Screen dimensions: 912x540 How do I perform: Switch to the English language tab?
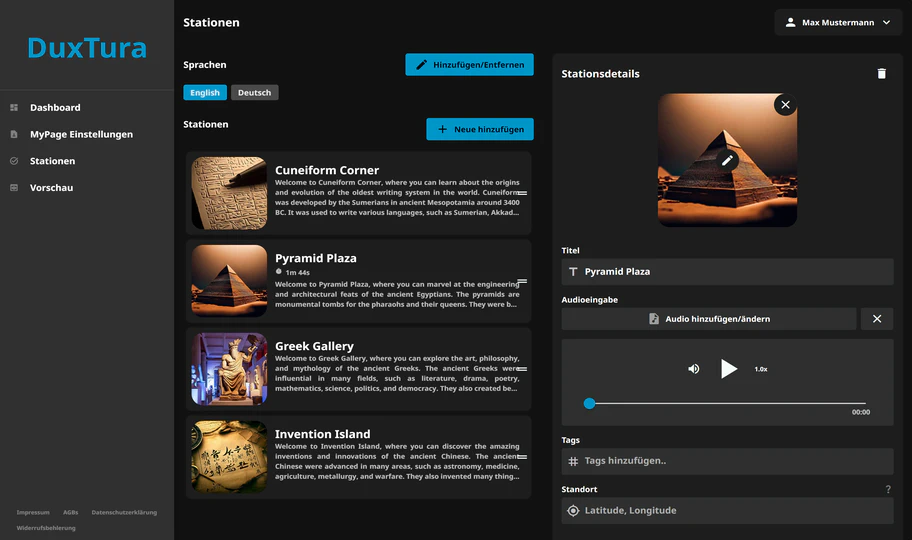[x=205, y=93]
